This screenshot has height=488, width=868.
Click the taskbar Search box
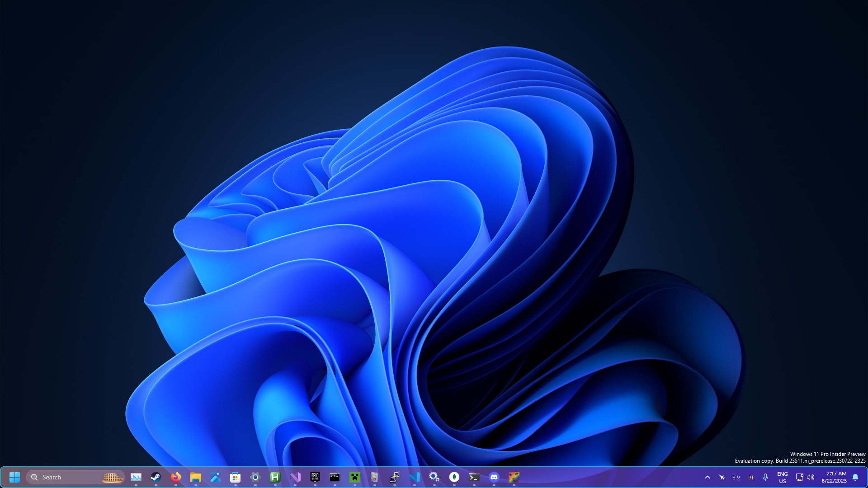click(68, 477)
